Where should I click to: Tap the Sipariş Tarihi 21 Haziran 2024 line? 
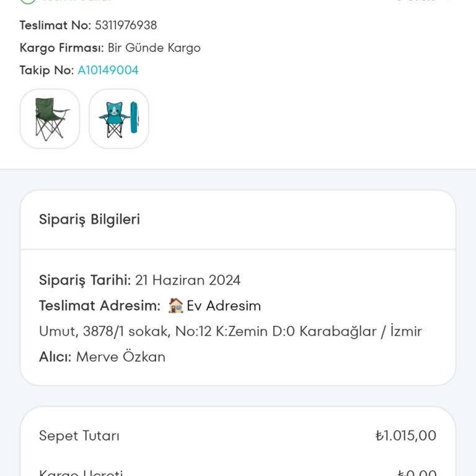(x=139, y=280)
